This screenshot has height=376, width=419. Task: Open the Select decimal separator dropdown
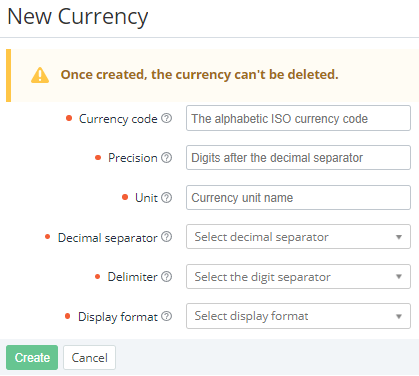pyautogui.click(x=298, y=237)
